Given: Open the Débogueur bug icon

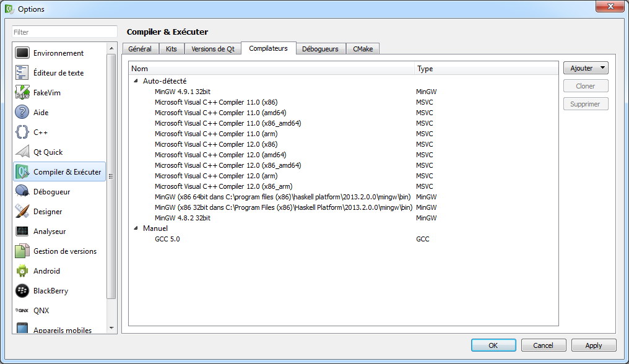Looking at the screenshot, I should [x=22, y=191].
